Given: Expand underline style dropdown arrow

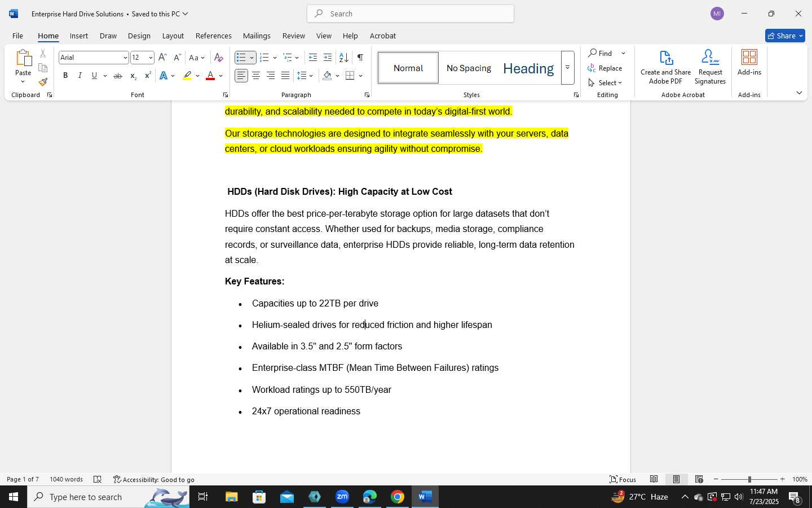Looking at the screenshot, I should coord(105,76).
